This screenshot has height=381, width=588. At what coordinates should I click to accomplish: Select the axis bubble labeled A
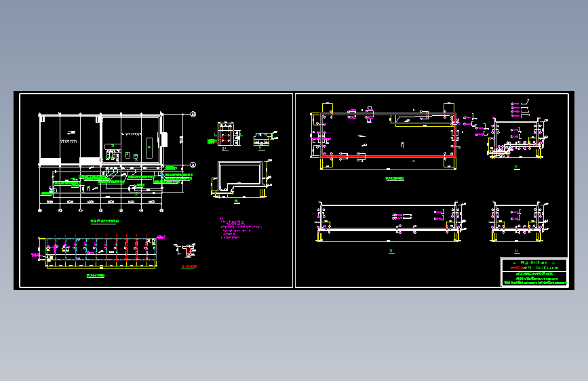tap(193, 165)
